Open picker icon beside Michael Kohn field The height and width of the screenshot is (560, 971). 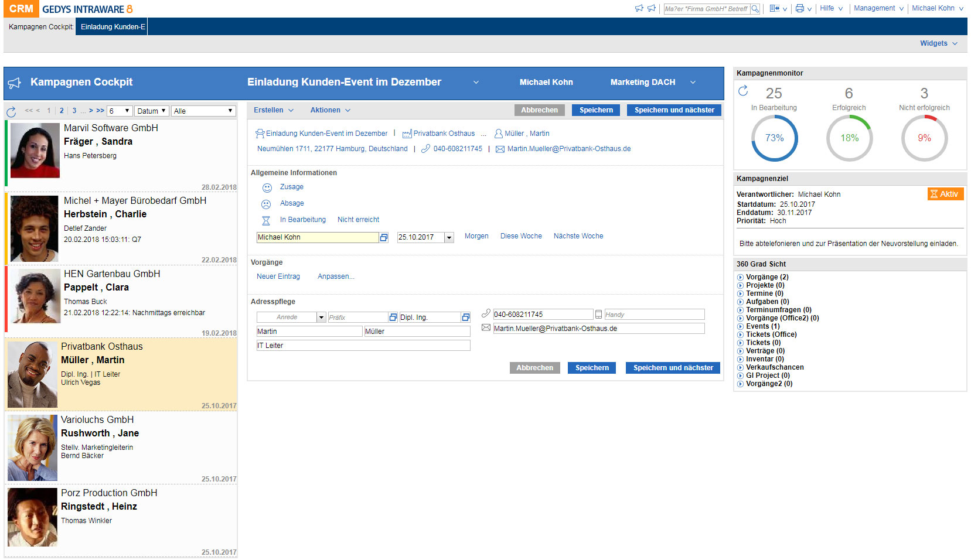pyautogui.click(x=384, y=238)
